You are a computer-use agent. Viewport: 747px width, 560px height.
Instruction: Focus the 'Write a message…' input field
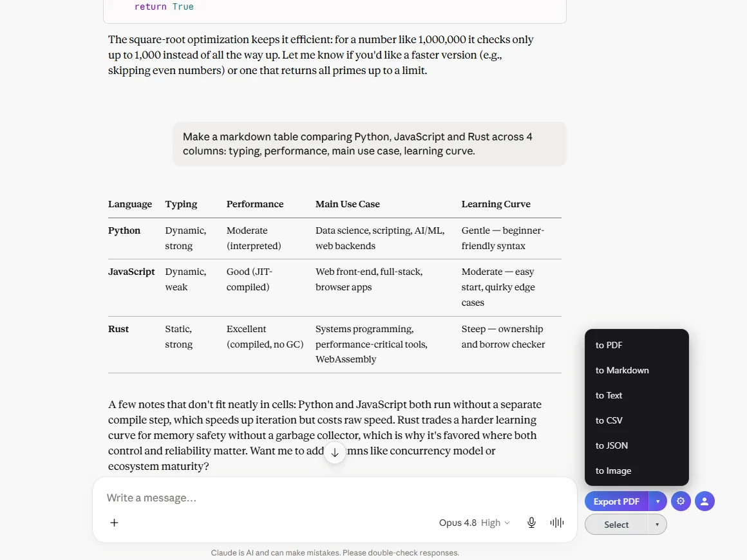pyautogui.click(x=334, y=498)
